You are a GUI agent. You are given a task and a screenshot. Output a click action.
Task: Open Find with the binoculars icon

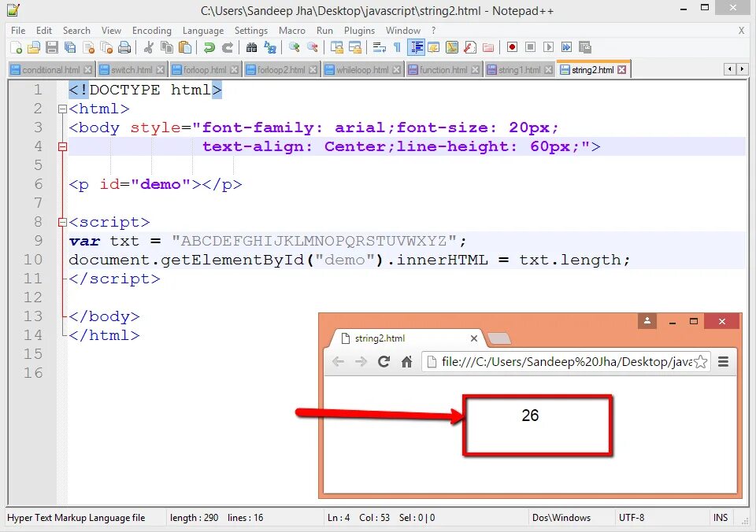251,47
